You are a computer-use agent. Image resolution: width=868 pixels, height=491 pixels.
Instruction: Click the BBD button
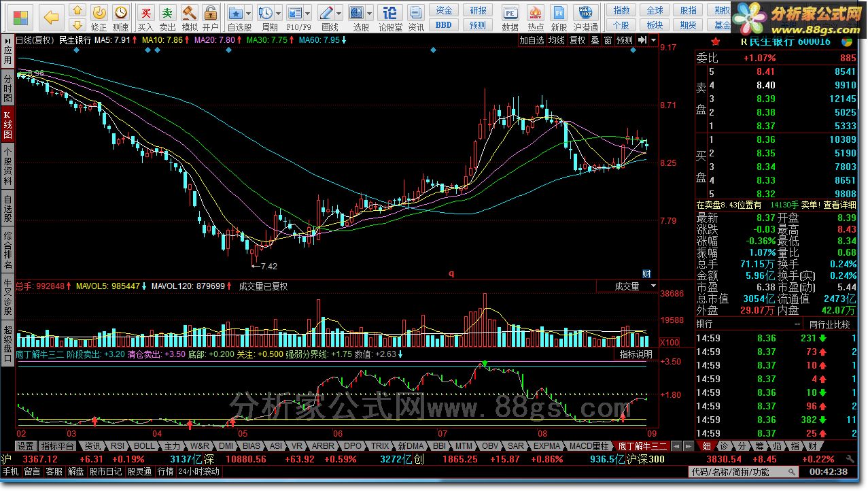tap(443, 25)
